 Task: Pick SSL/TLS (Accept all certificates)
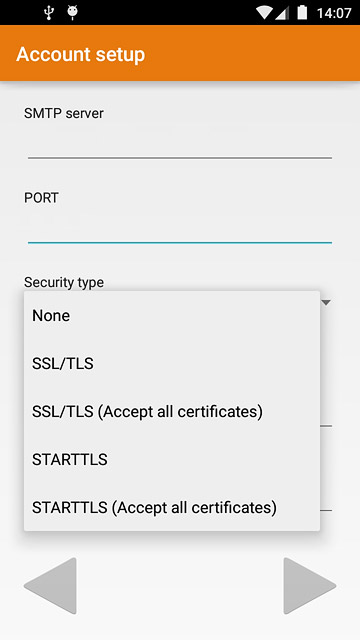[x=172, y=411]
